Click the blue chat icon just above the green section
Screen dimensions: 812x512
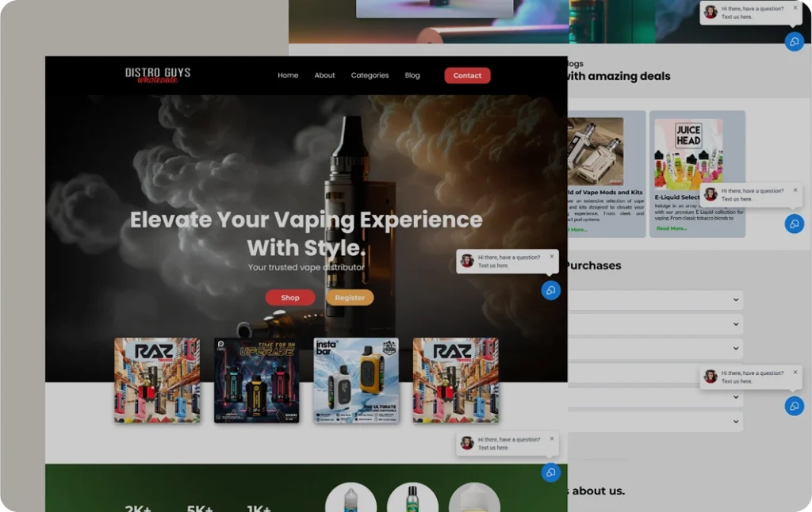coord(550,472)
